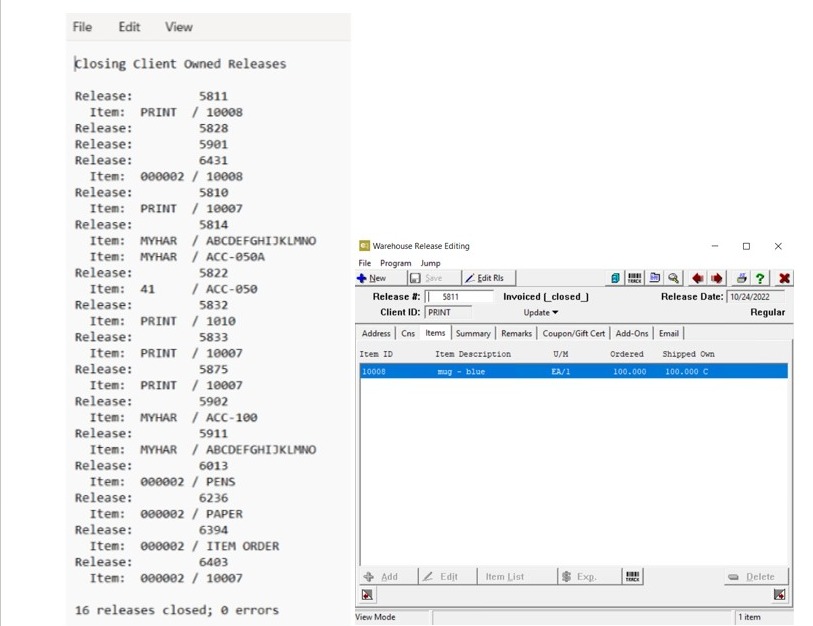Click the red X exit icon in toolbar
The image size is (813, 626).
(x=784, y=278)
